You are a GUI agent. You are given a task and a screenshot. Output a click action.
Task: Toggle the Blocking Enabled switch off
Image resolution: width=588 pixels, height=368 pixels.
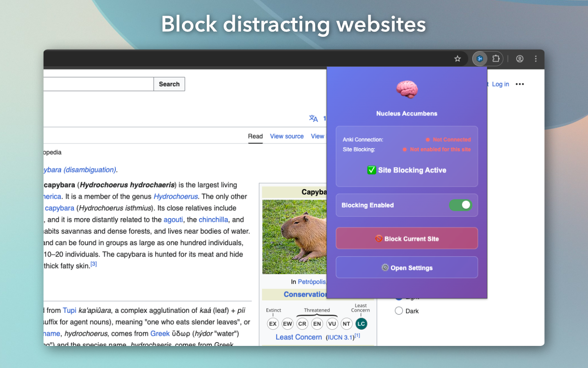click(461, 205)
